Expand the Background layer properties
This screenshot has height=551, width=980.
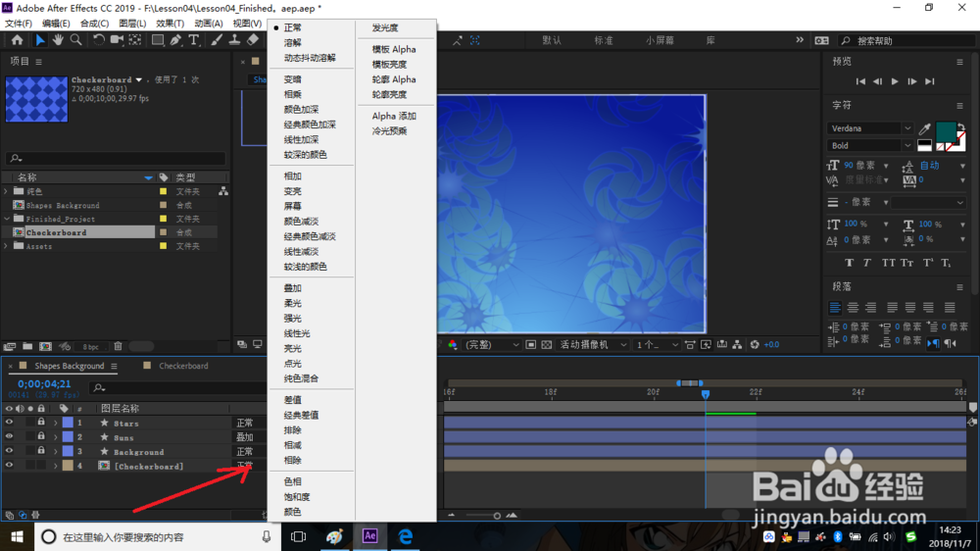coord(56,452)
